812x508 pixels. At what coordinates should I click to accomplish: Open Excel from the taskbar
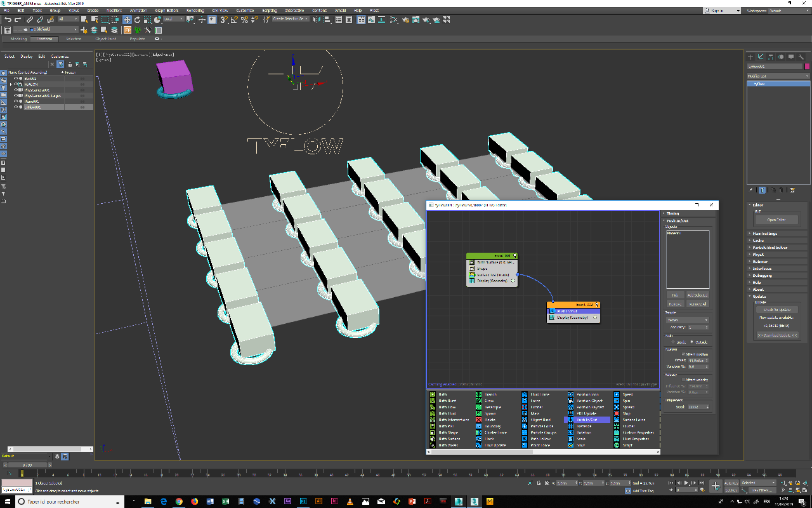click(x=225, y=501)
